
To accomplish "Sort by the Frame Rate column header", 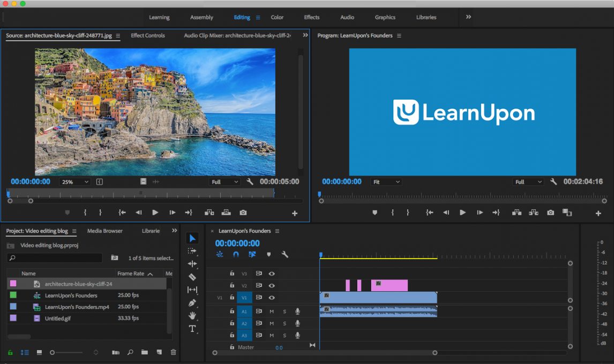I will point(131,274).
